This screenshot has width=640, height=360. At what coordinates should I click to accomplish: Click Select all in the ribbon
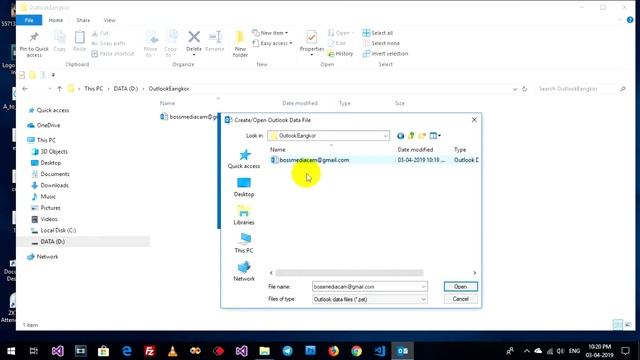378,33
